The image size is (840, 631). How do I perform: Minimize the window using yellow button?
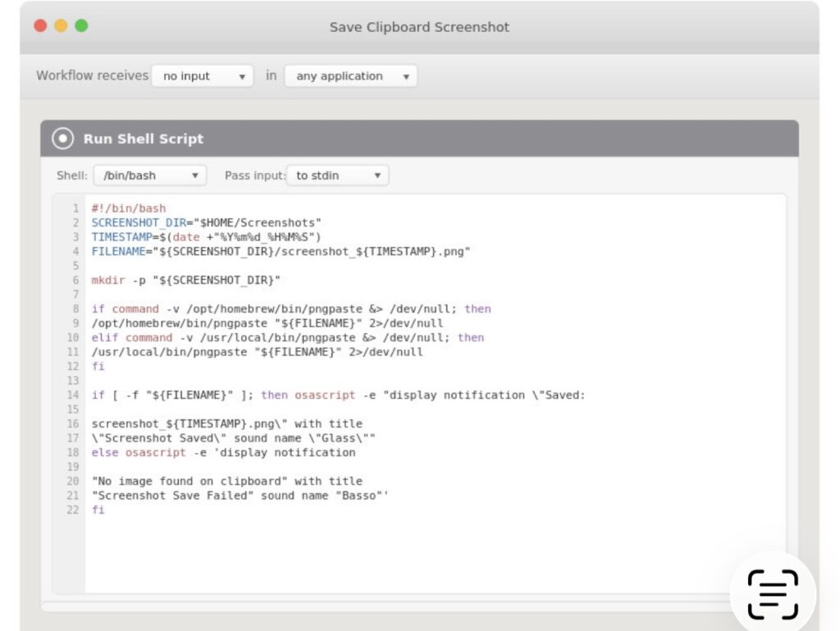(x=61, y=26)
